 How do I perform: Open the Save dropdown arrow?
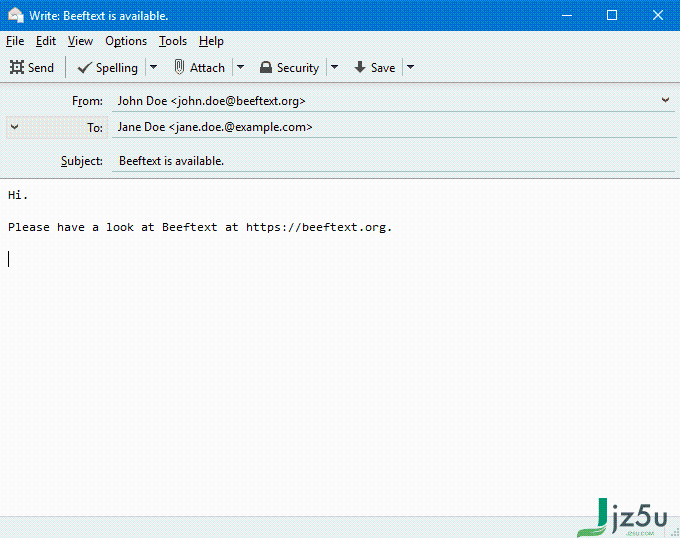(x=410, y=67)
